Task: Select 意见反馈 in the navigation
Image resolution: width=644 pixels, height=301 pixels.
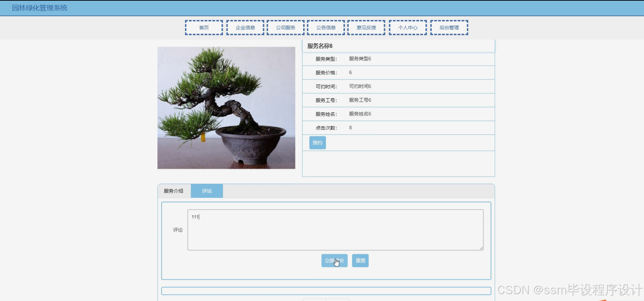Action: [x=366, y=27]
